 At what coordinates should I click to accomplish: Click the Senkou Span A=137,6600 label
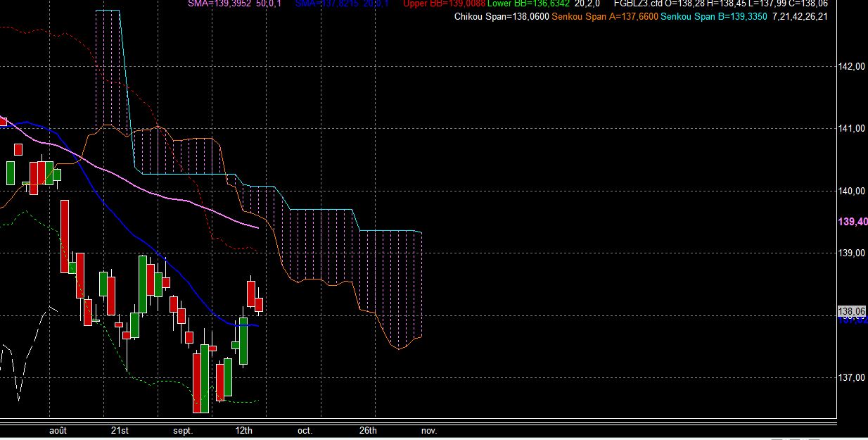pyautogui.click(x=604, y=16)
